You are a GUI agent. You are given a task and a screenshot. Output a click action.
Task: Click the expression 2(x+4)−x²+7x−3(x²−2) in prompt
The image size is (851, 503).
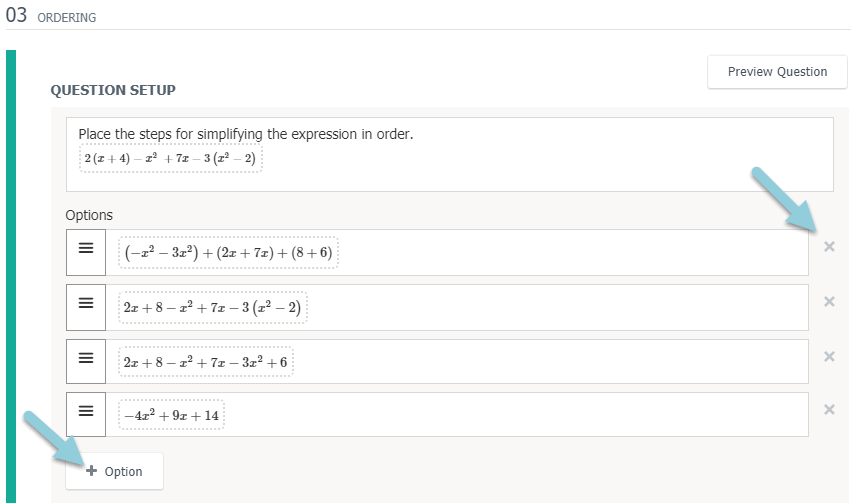coord(170,160)
